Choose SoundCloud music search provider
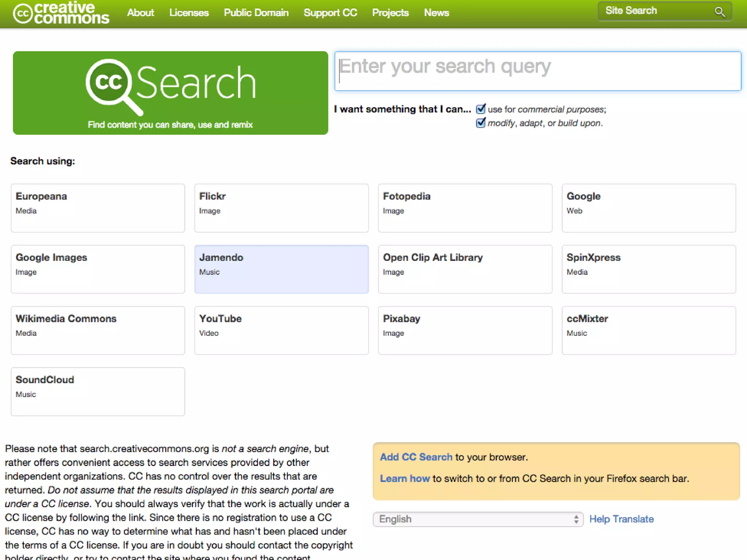Screen dimensions: 747x560 (98, 392)
